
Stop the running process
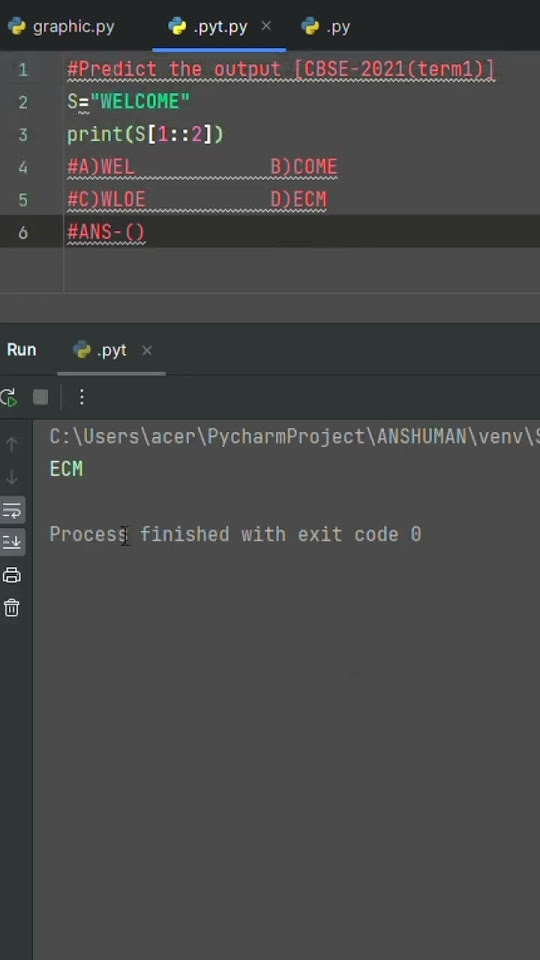coord(40,398)
